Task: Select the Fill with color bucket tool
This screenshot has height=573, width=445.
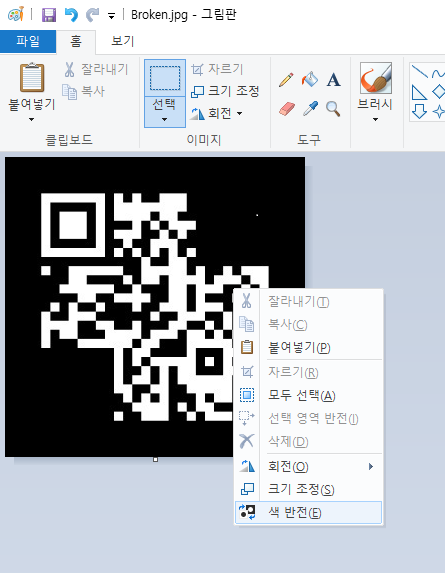Action: [310, 79]
